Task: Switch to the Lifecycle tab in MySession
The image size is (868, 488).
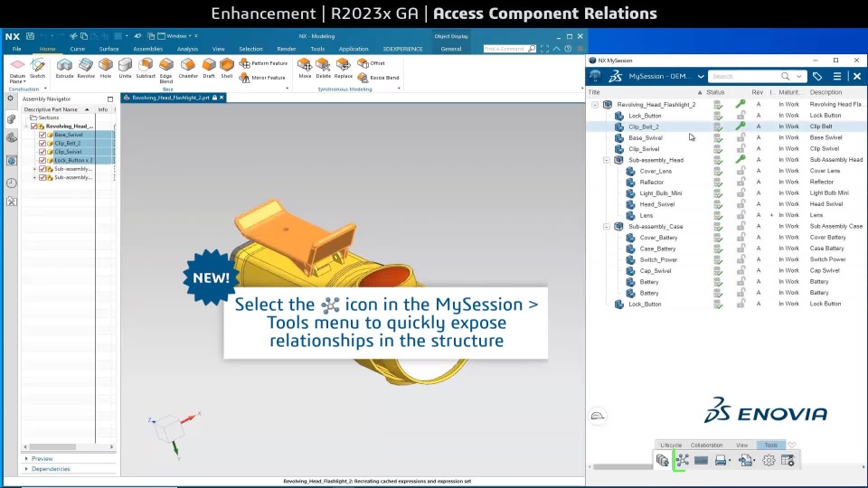Action: point(671,445)
